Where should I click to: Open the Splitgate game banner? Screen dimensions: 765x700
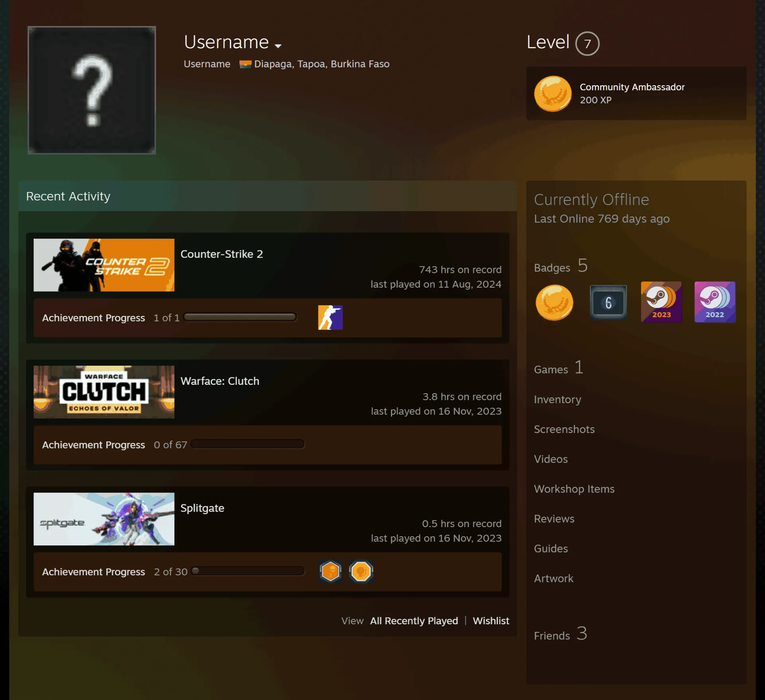104,519
